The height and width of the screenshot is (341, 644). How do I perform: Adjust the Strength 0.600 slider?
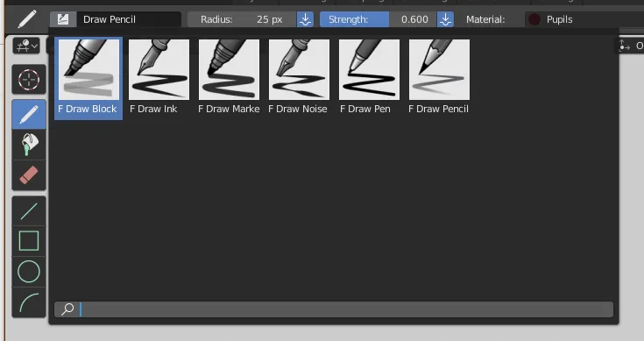378,19
